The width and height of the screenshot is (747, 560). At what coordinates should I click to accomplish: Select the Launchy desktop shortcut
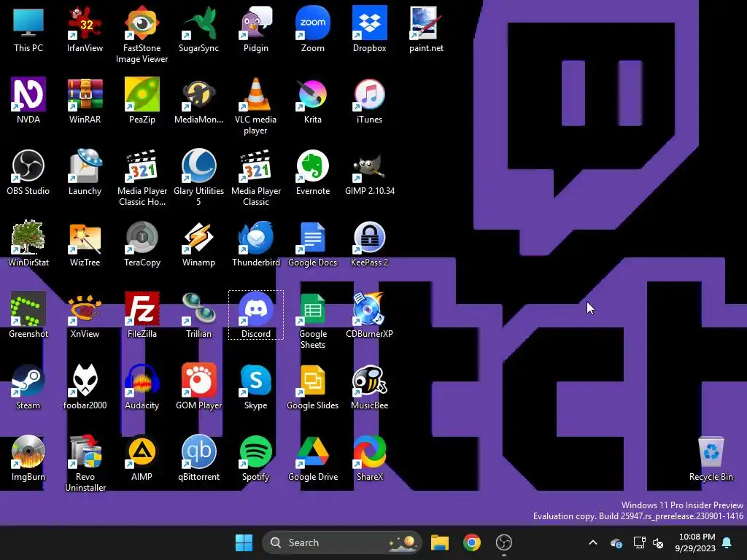pyautogui.click(x=85, y=172)
